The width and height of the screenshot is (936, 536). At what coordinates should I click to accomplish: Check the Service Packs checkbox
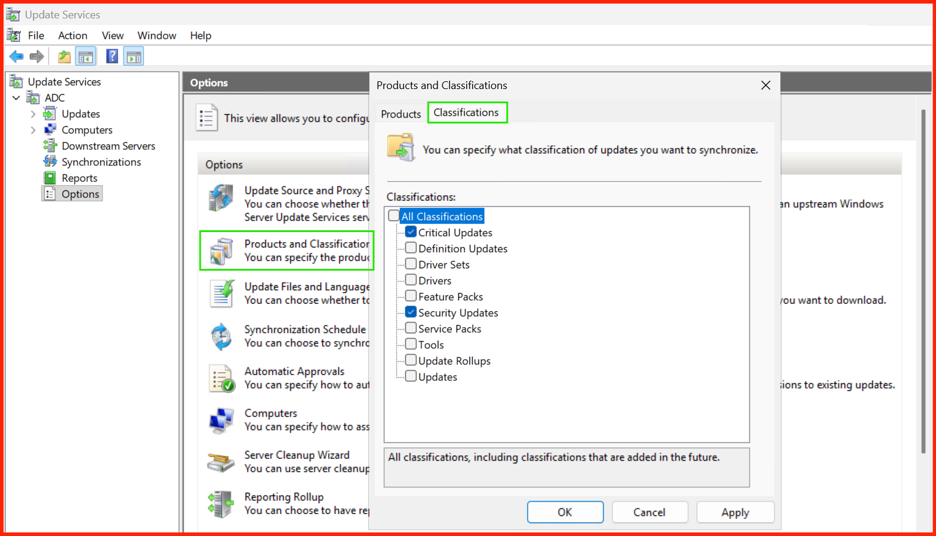coord(411,328)
